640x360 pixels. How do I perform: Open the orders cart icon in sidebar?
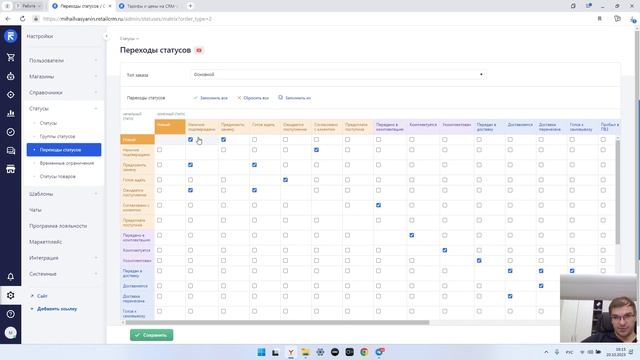11,57
